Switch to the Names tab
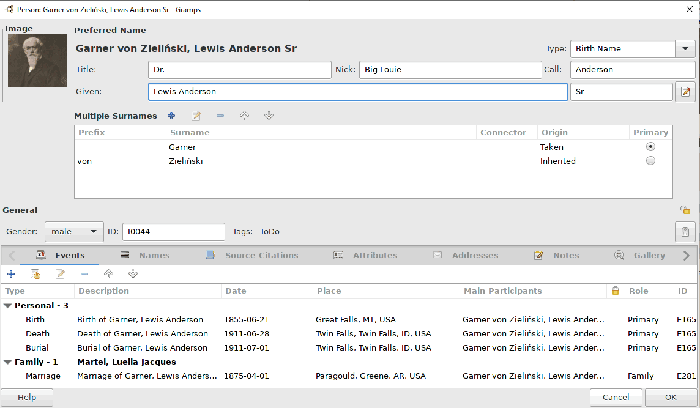Viewport: 700px width, 408px height. point(145,255)
